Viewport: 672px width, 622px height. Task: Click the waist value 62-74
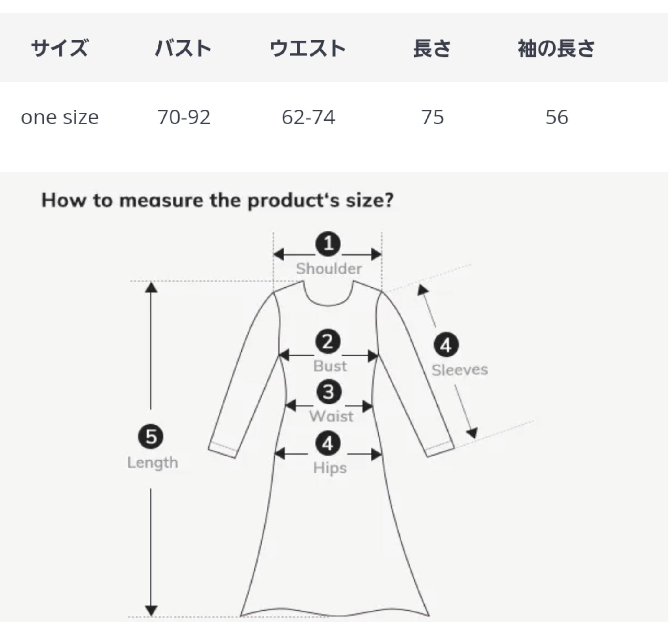point(308,117)
